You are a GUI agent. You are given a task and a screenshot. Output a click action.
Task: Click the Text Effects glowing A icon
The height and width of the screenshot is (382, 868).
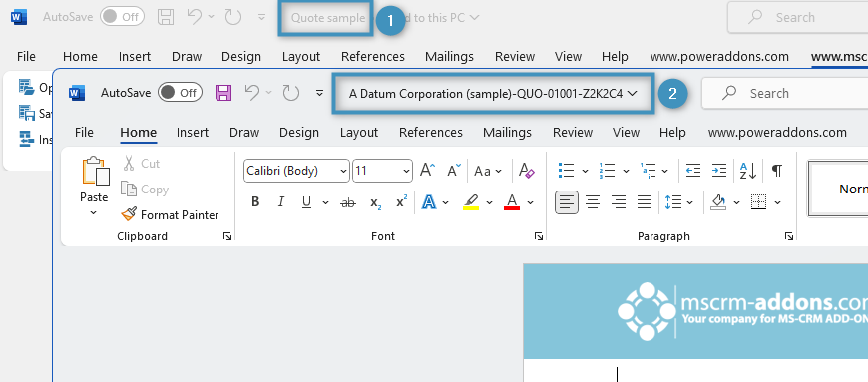click(428, 202)
